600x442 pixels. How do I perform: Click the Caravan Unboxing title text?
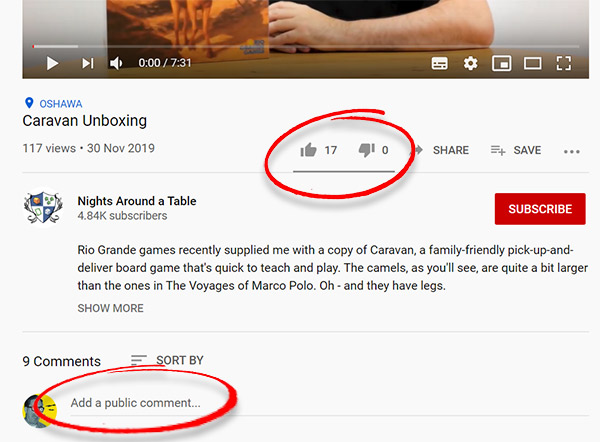pos(85,121)
